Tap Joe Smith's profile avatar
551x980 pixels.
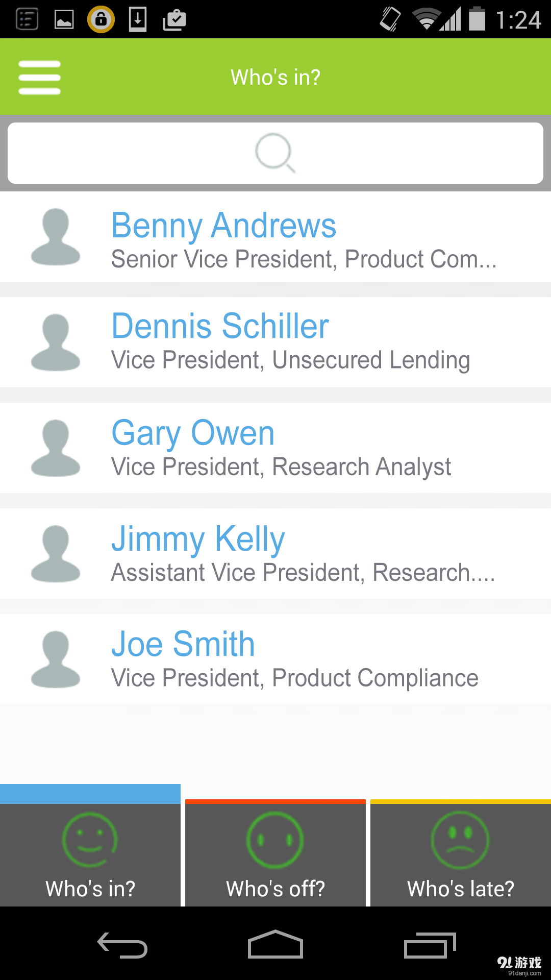pyautogui.click(x=56, y=659)
